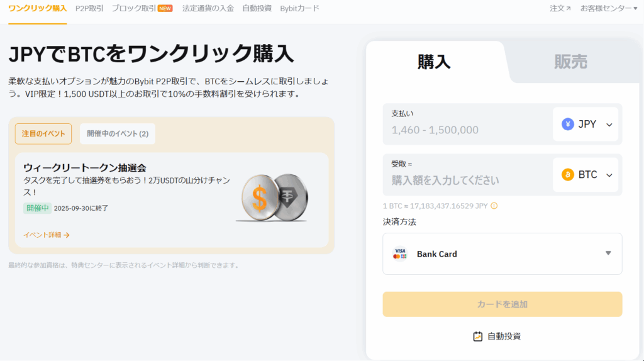This screenshot has width=644, height=361.
Task: Click the yen currency icon in the payment field
Action: tap(567, 125)
